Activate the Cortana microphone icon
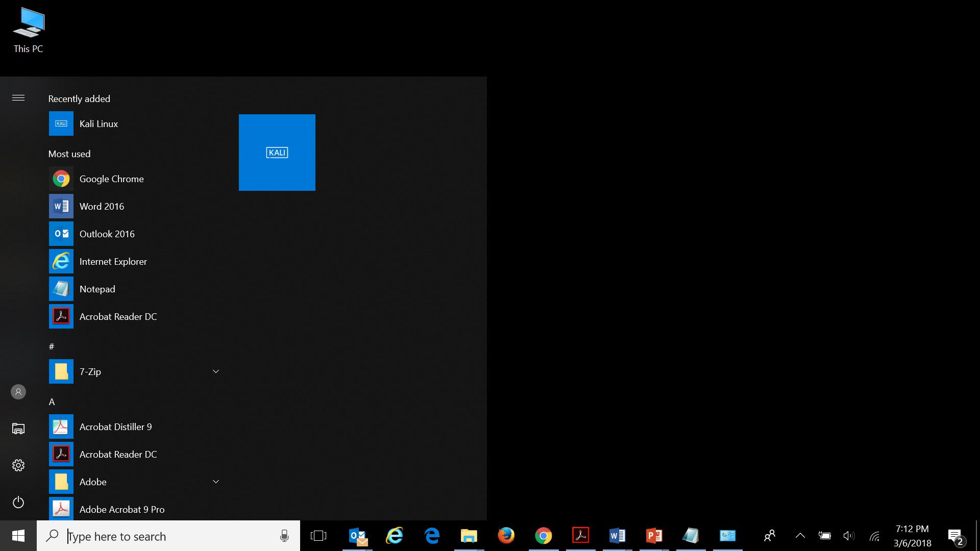 (284, 536)
